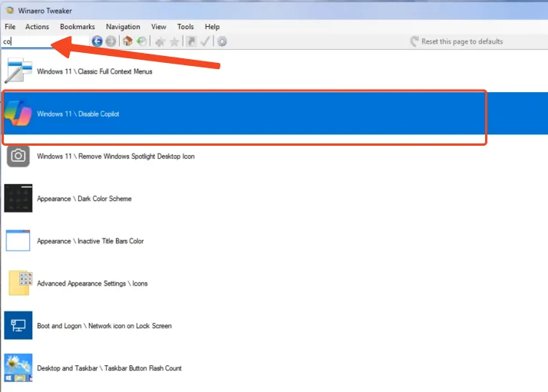Screen dimensions: 548x392
Task: Open the File menu
Action: [10, 27]
